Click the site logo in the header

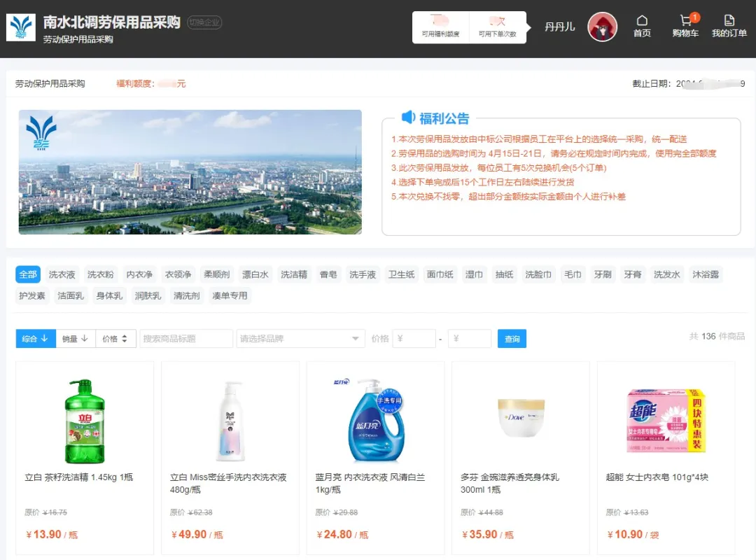[x=21, y=27]
